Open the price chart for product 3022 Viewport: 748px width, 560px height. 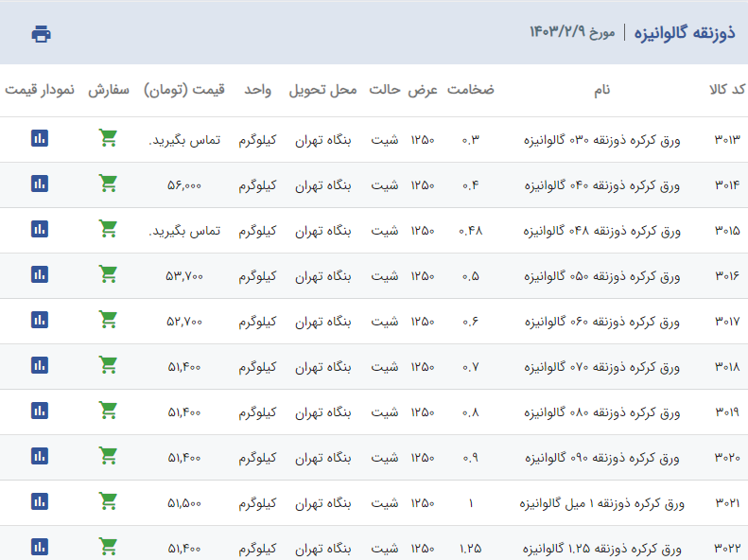coord(39,547)
